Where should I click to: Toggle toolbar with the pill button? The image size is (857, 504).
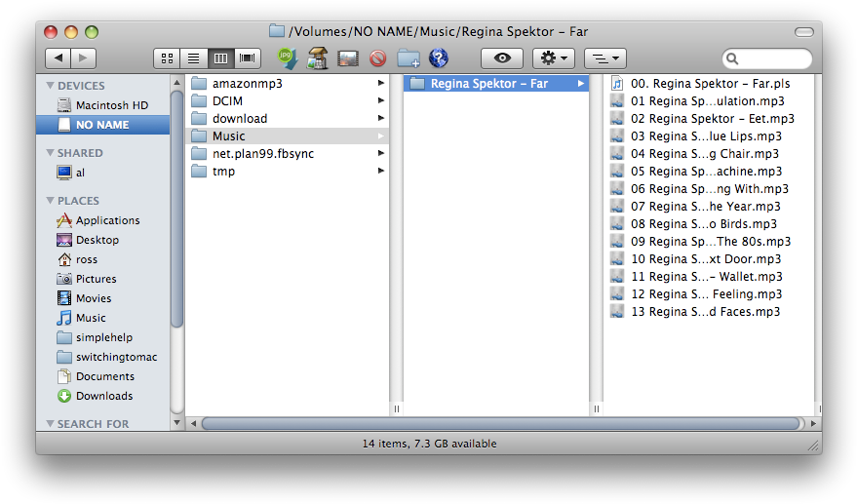click(x=804, y=32)
